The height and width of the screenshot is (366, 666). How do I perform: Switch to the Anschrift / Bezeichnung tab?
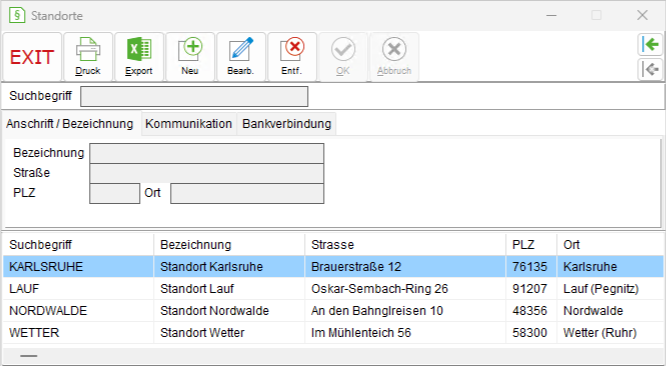click(70, 124)
